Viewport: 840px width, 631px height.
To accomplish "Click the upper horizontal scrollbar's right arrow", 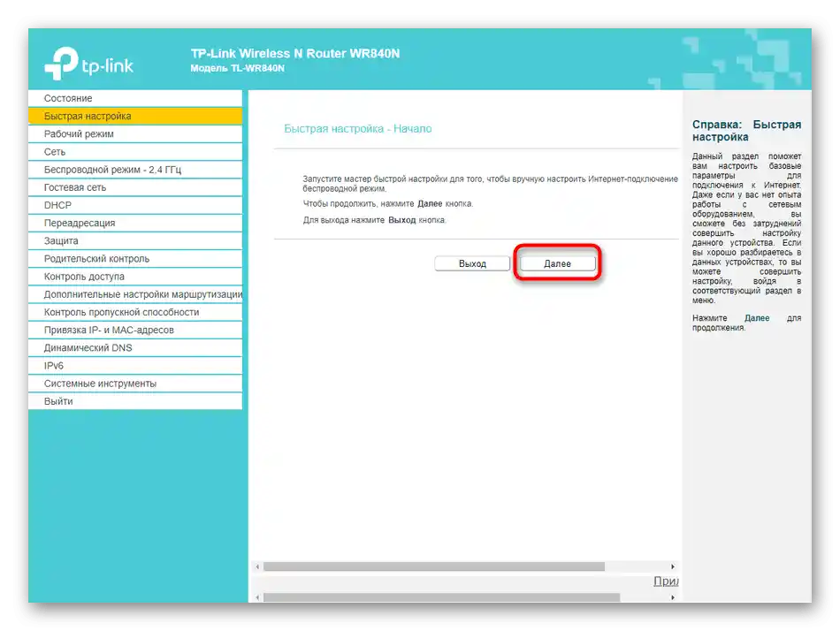I will [x=673, y=566].
